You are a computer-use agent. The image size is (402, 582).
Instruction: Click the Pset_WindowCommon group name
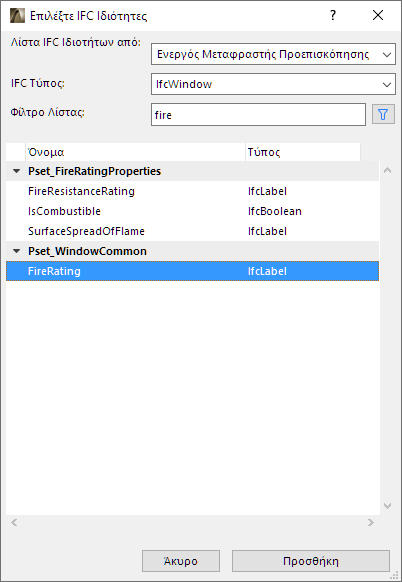pos(88,251)
